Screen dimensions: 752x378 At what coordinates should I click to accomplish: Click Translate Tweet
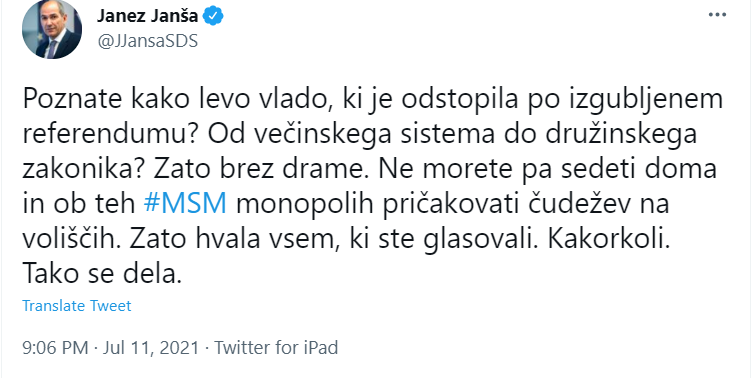tap(77, 306)
